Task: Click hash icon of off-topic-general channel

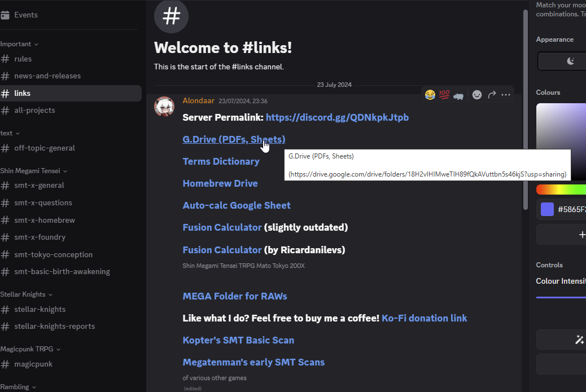Action: [5, 148]
